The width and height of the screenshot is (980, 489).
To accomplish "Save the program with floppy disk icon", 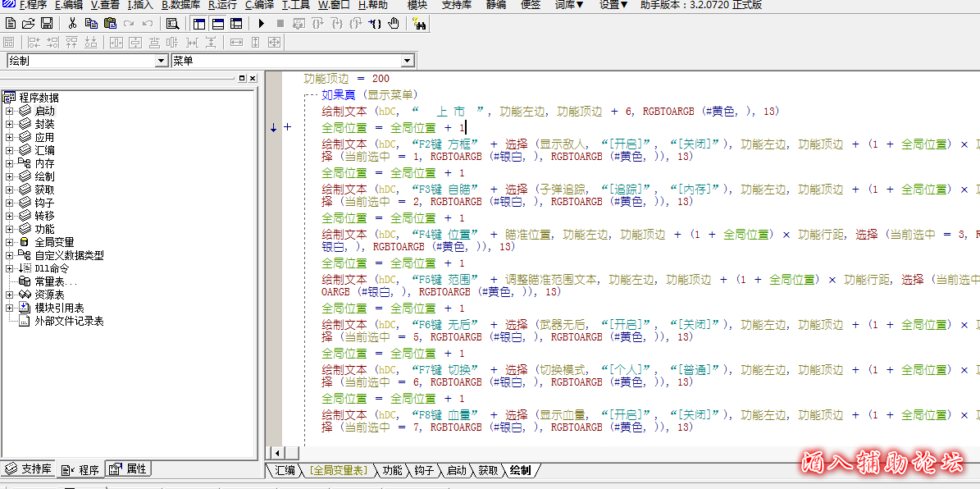I will coord(47,23).
